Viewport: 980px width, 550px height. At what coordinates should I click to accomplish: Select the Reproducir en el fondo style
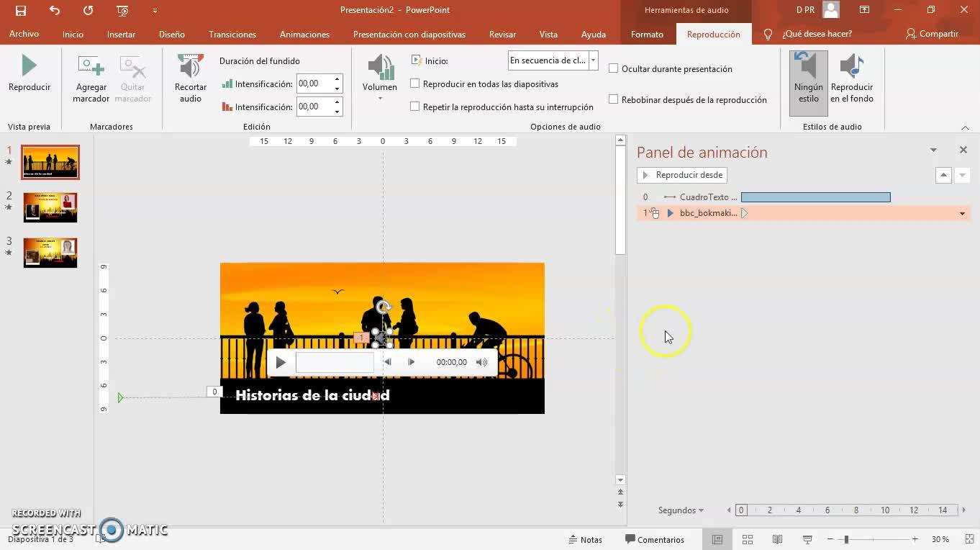coord(851,68)
